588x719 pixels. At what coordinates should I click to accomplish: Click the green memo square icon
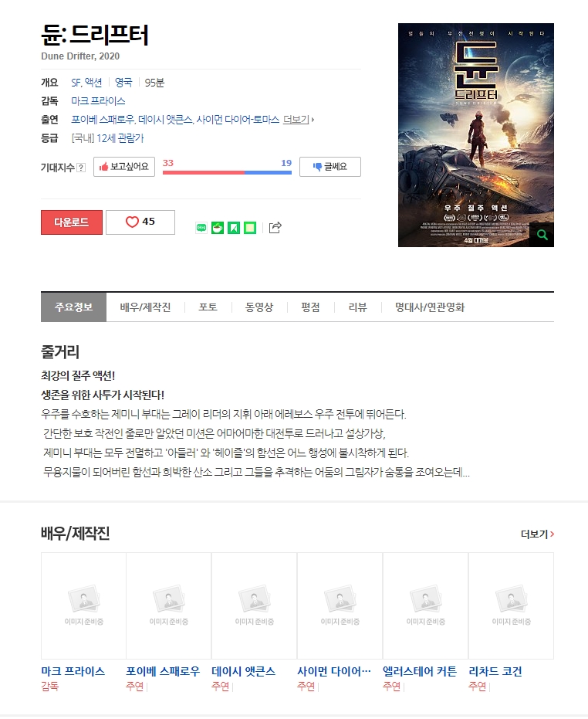(x=250, y=227)
